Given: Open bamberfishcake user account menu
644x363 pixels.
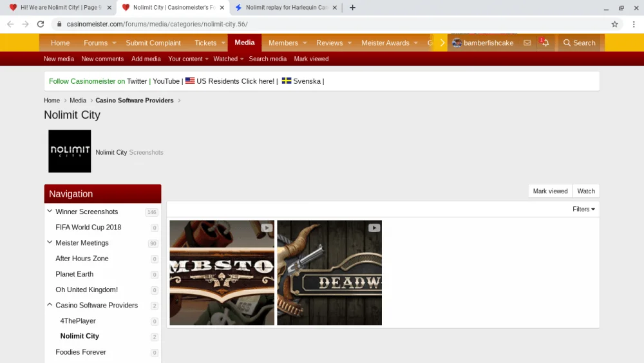Looking at the screenshot, I should pos(482,43).
